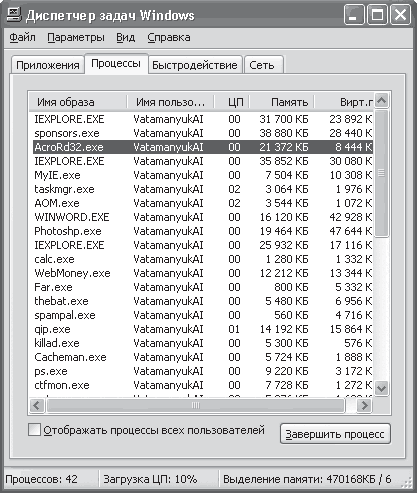
Task: Open the Параметры menu
Action: (76, 37)
